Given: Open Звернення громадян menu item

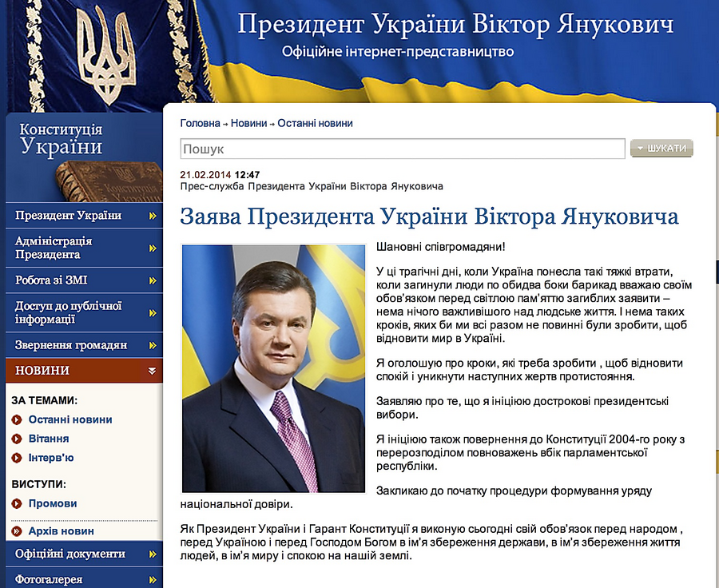Looking at the screenshot, I should click(71, 345).
